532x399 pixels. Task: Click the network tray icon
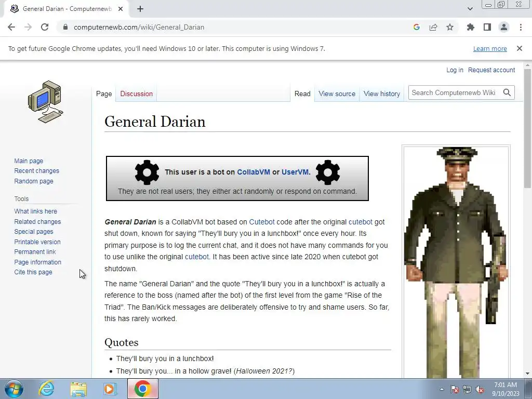tap(467, 389)
